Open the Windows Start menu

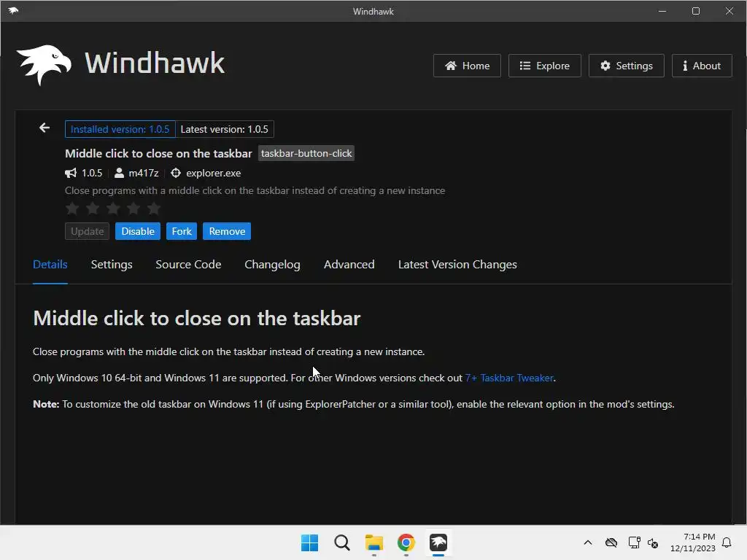pyautogui.click(x=309, y=542)
